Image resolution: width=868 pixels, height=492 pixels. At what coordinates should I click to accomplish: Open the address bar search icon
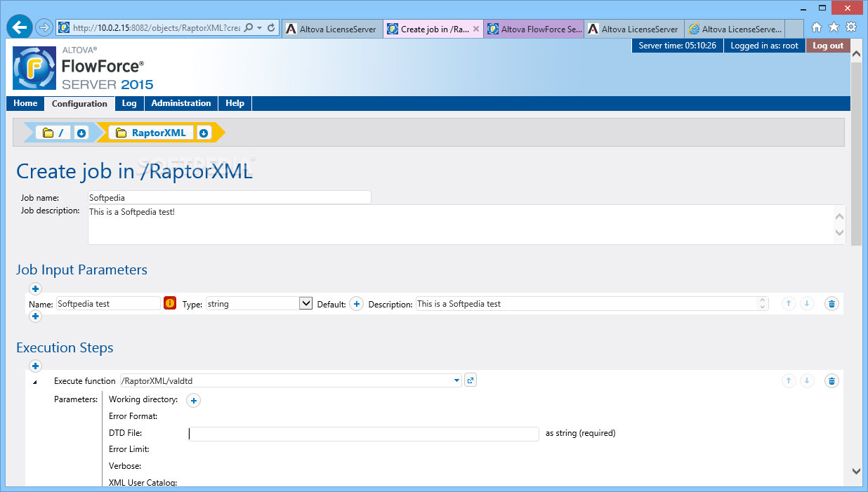pos(249,28)
